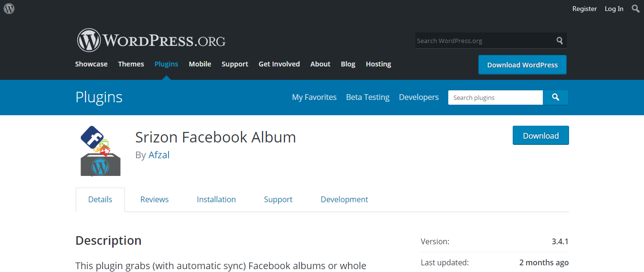Click the 'Last updated:' label

tap(445, 262)
